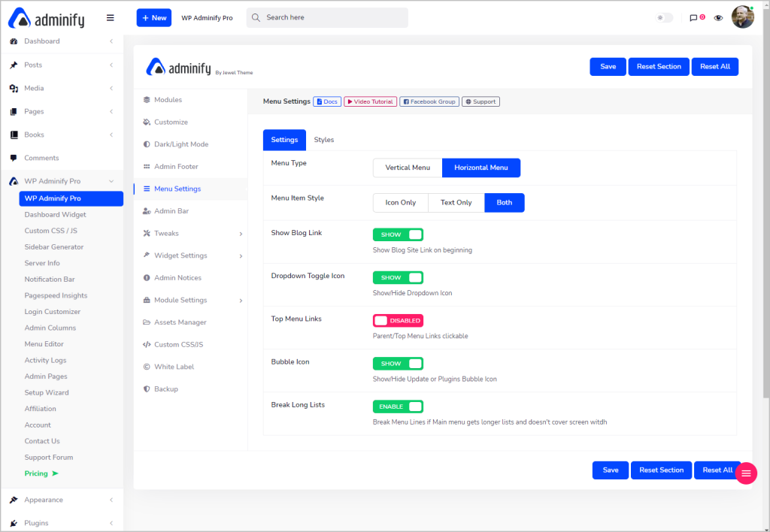Click the Comments bubble icon

click(x=14, y=158)
